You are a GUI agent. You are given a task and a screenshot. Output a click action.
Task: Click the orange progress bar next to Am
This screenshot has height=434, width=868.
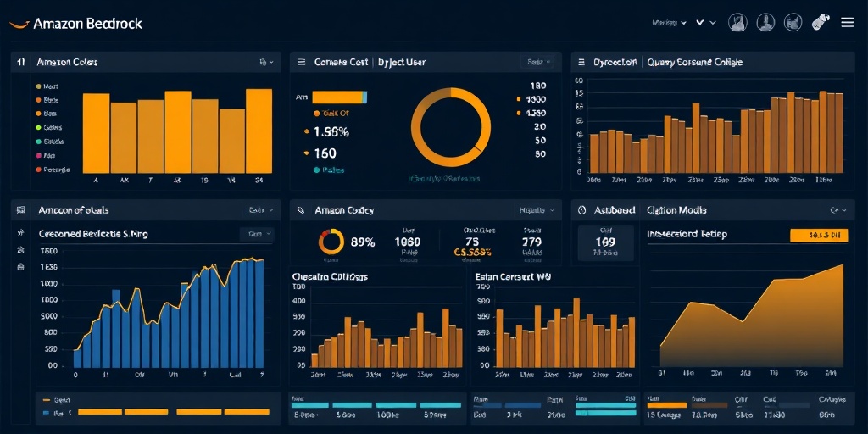click(x=339, y=97)
